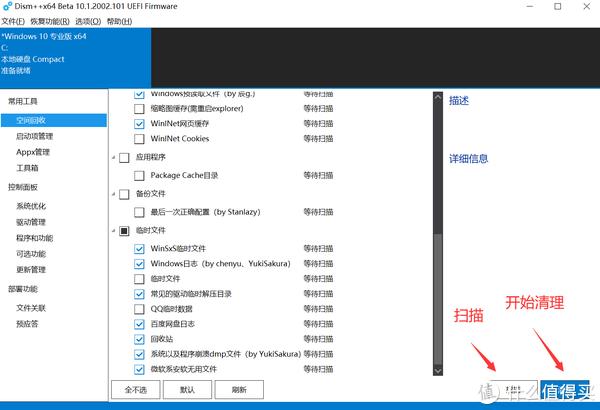Click the 部署功能 sidebar header
Screen dimensions: 600x410
23,289
